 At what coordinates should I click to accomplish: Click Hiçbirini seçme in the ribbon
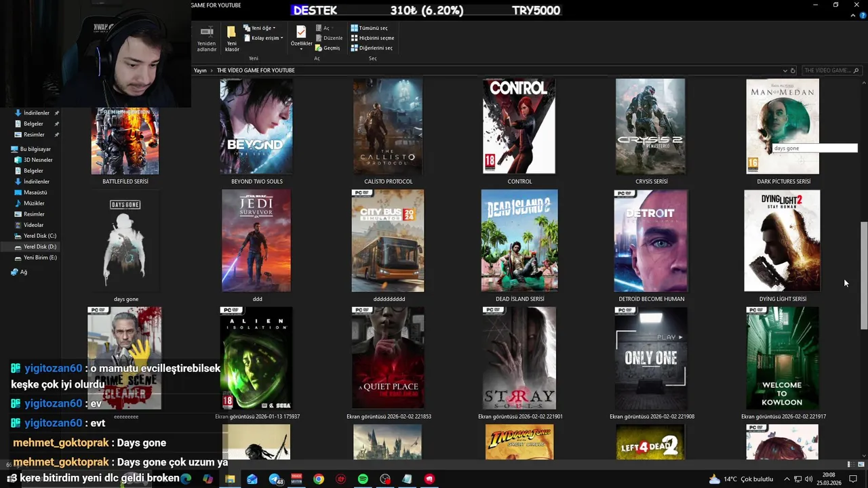372,38
